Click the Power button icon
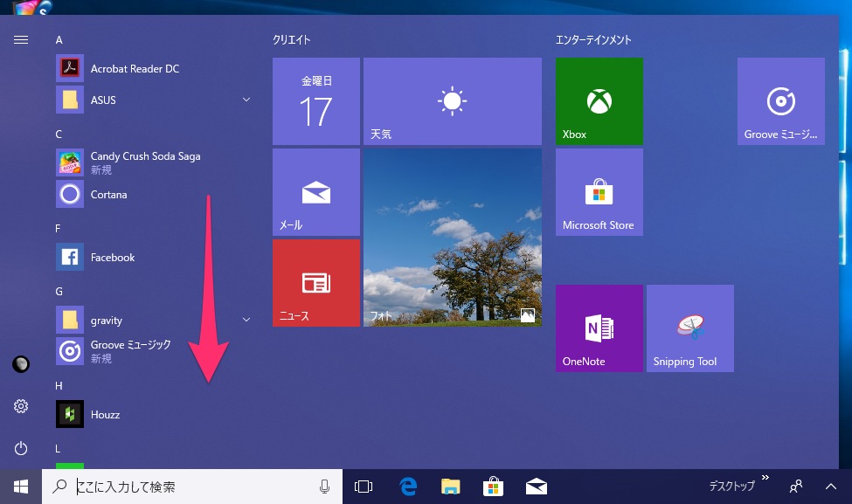 tap(21, 448)
